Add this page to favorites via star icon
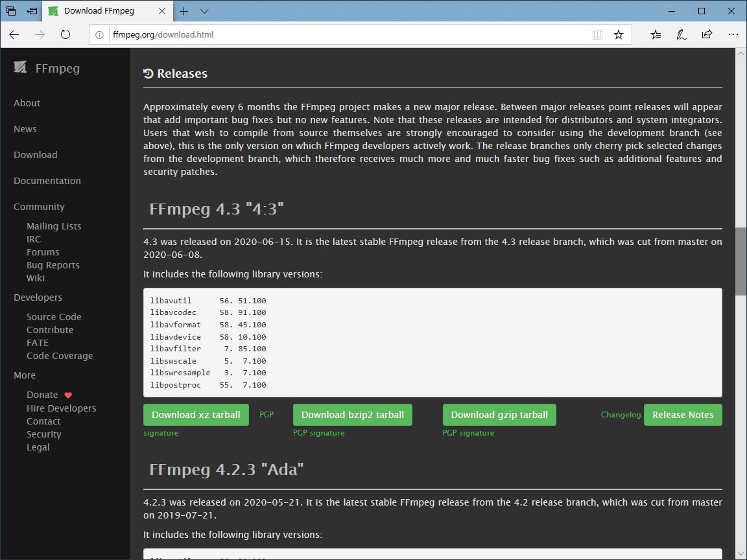Viewport: 747px width, 560px height. point(618,34)
